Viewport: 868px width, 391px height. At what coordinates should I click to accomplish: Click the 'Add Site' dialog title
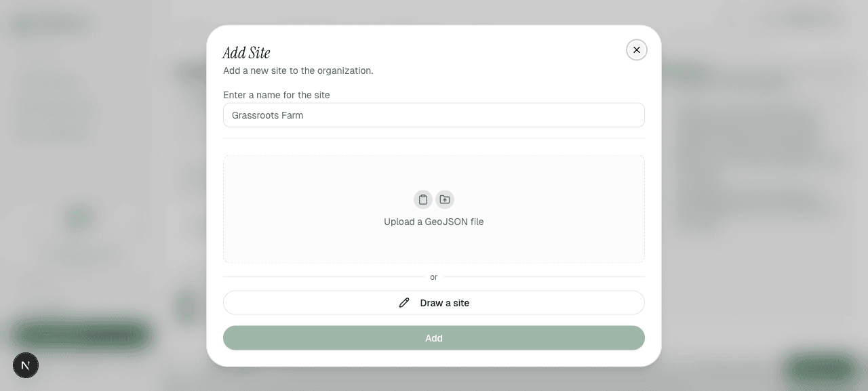coord(247,53)
